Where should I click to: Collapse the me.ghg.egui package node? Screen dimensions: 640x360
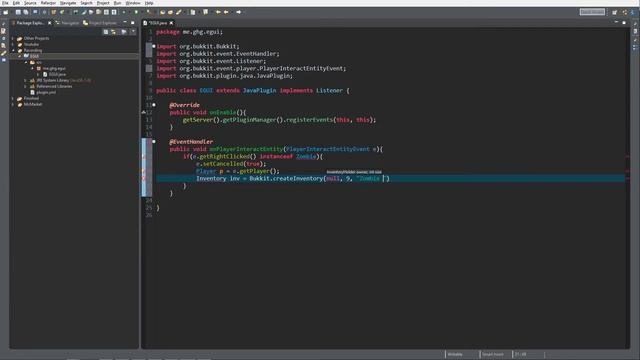pos(32,69)
